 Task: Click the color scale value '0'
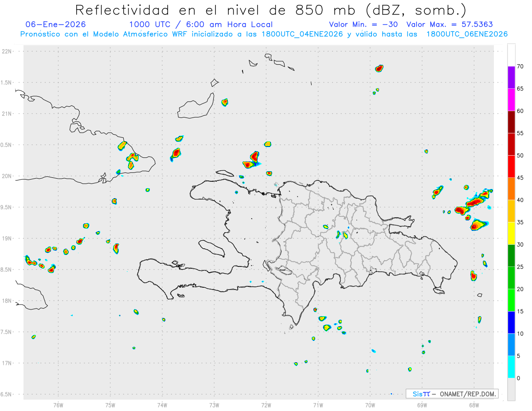tap(519, 378)
